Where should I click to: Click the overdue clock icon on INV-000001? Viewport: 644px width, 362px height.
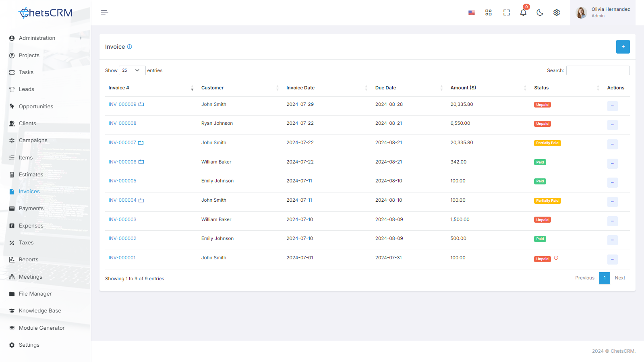click(x=556, y=258)
